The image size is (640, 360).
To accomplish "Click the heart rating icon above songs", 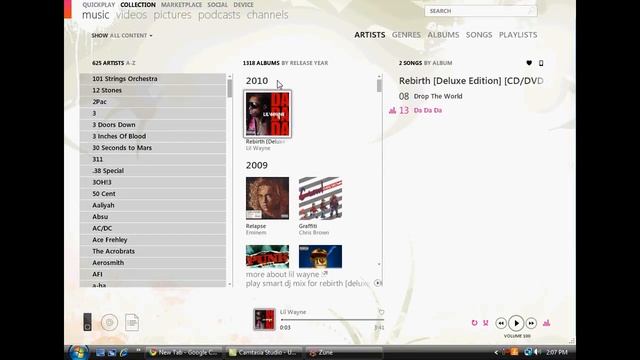I will [529, 63].
